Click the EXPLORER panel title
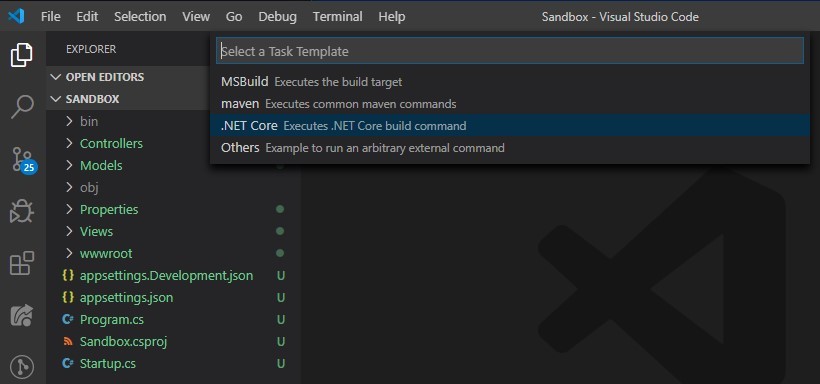 [91, 49]
